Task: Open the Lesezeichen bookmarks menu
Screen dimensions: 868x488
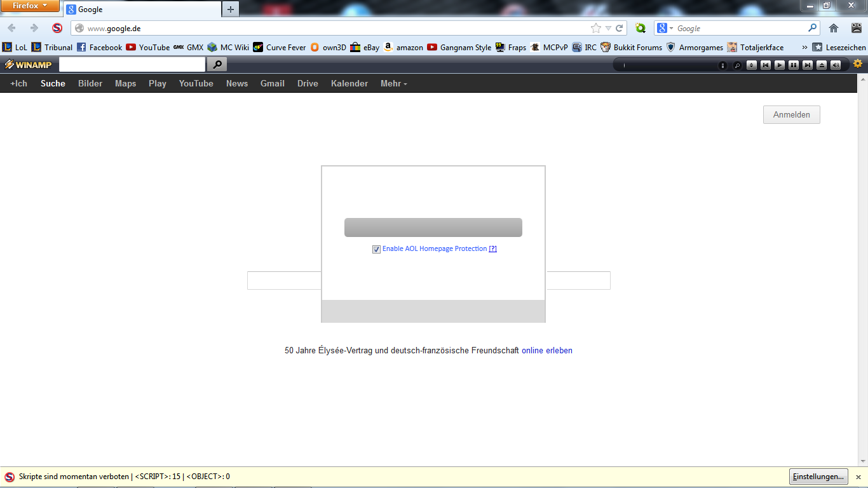Action: [x=839, y=47]
